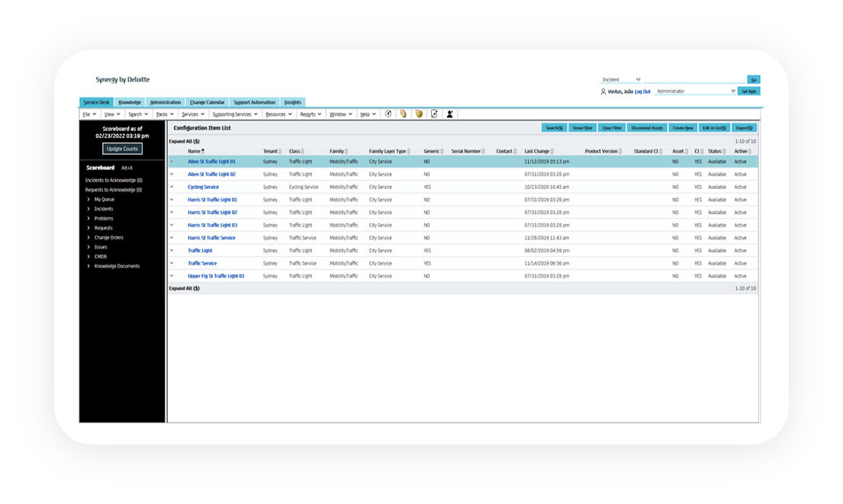
Task: Open the Harris St Traffic Service link
Action: click(x=211, y=238)
